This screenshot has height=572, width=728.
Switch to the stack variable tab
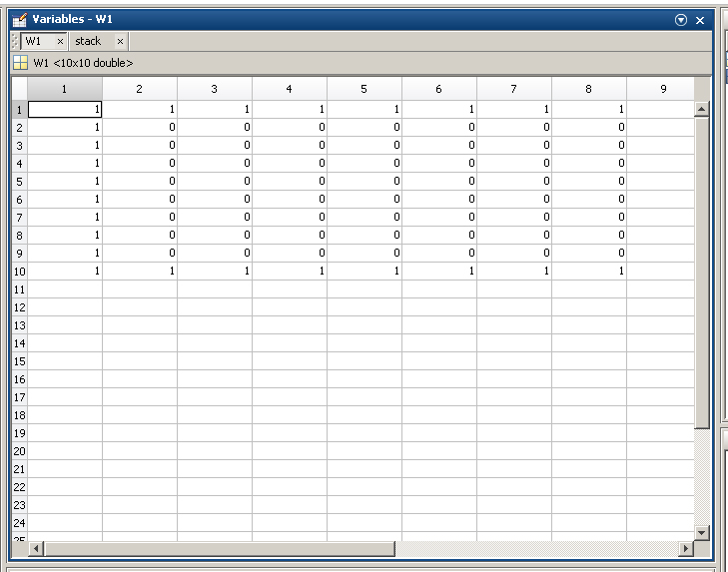click(x=88, y=41)
